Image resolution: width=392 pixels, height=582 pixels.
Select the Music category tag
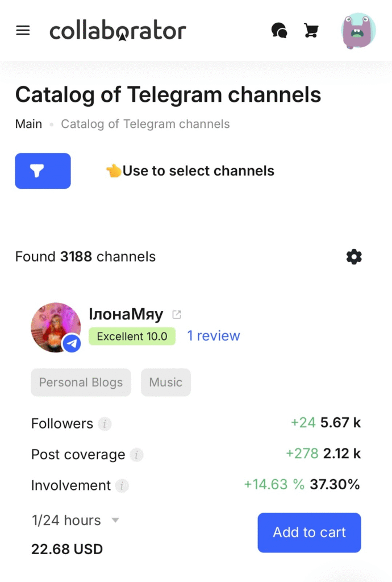pos(165,383)
